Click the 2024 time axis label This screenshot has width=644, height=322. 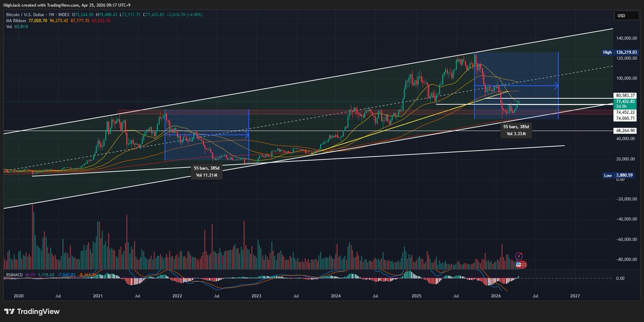pyautogui.click(x=335, y=296)
